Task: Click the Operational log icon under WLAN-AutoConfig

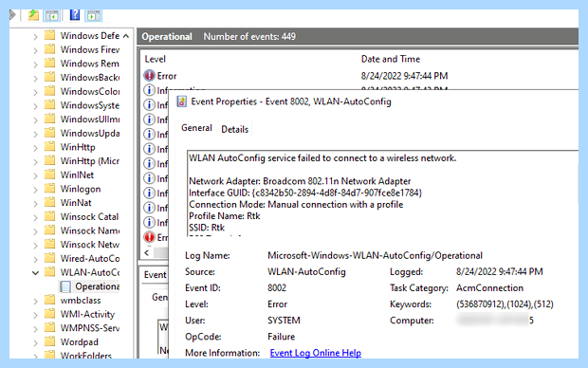Action: (x=65, y=286)
